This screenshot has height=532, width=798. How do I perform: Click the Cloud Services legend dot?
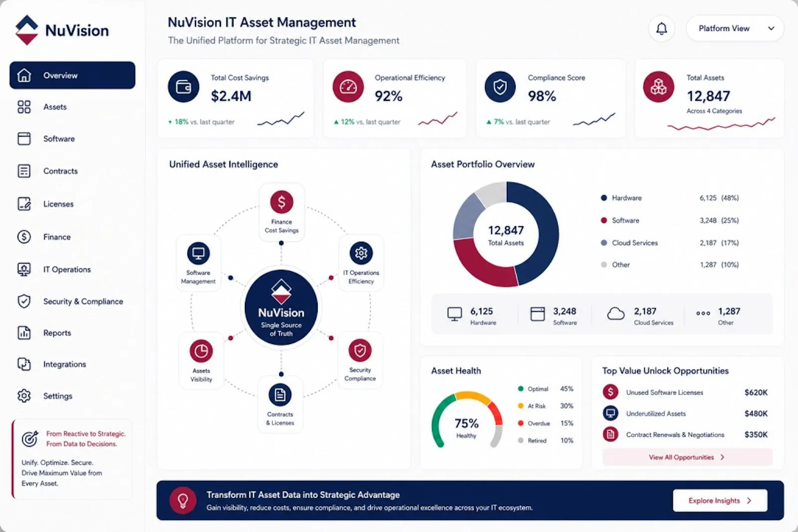pos(604,243)
